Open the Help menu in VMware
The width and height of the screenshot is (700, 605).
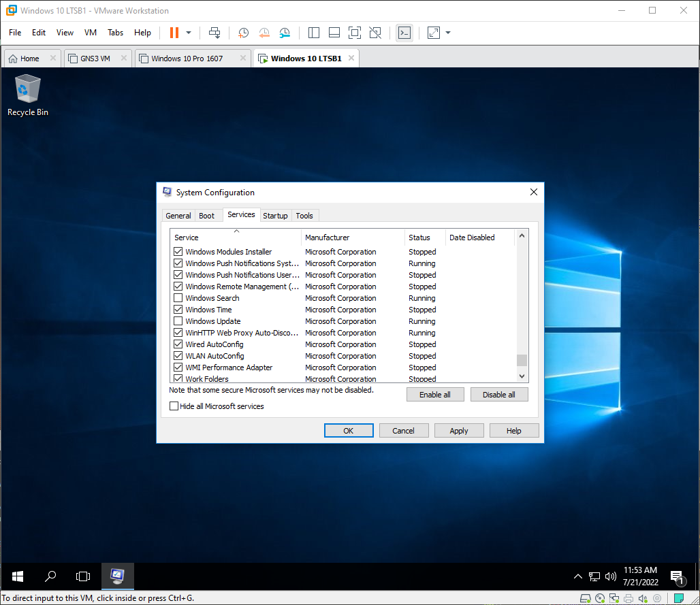142,33
